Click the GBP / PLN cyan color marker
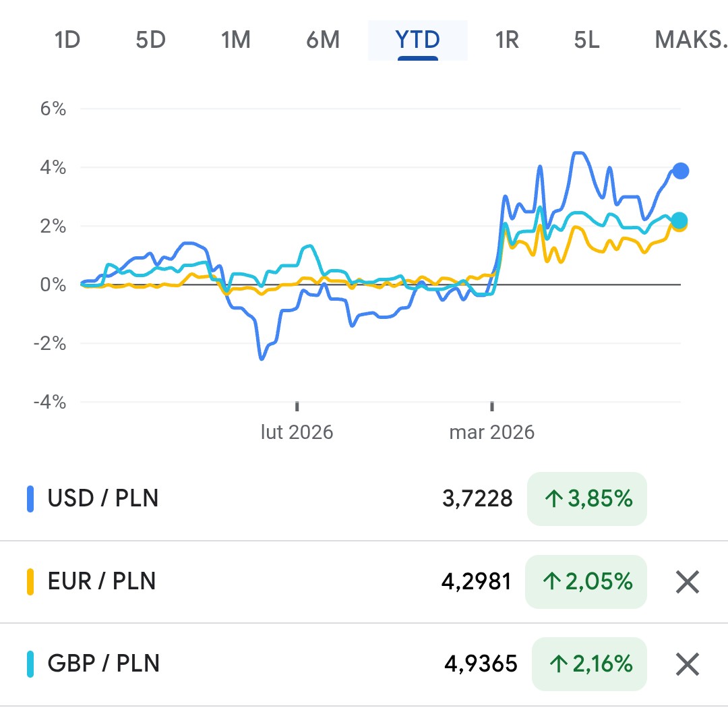This screenshot has width=728, height=708. (30, 664)
